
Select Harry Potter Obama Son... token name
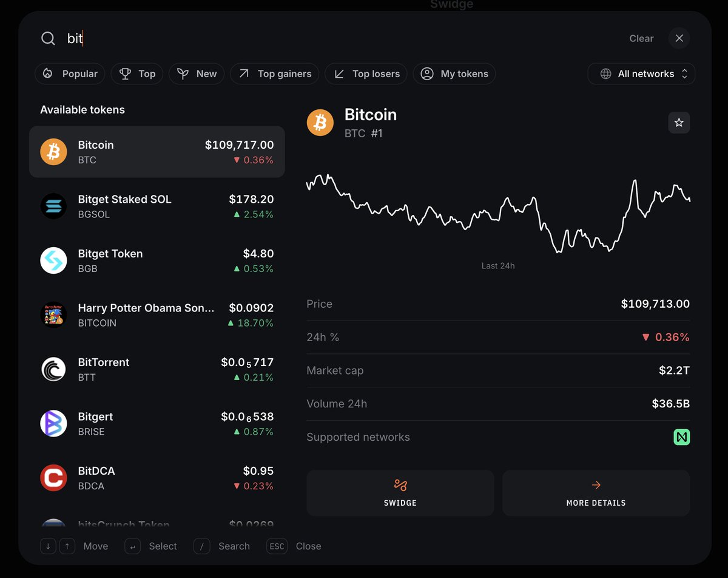[146, 308]
